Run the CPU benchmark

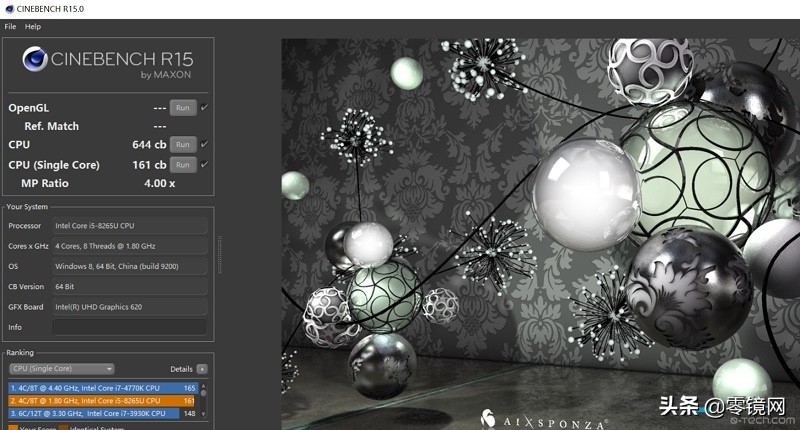pos(182,144)
